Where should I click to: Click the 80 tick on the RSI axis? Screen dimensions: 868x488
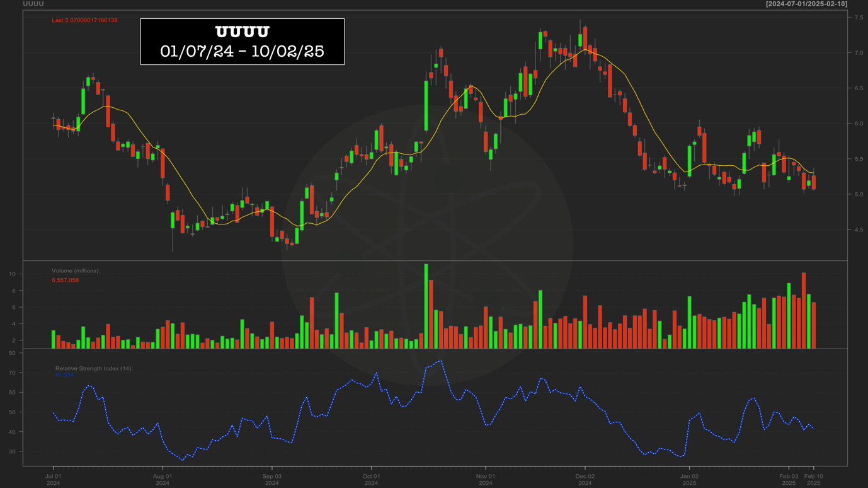click(12, 353)
